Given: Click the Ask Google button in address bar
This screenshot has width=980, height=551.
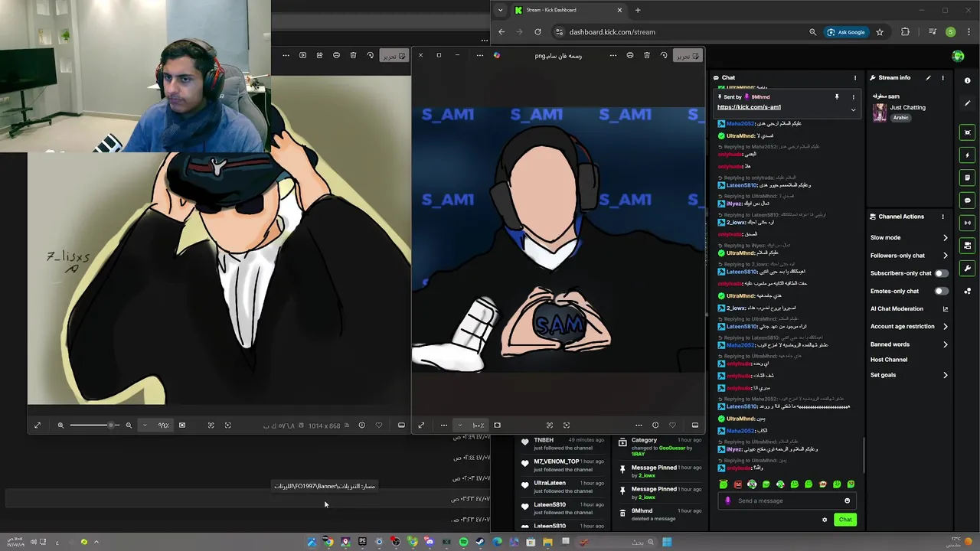Looking at the screenshot, I should (x=846, y=32).
